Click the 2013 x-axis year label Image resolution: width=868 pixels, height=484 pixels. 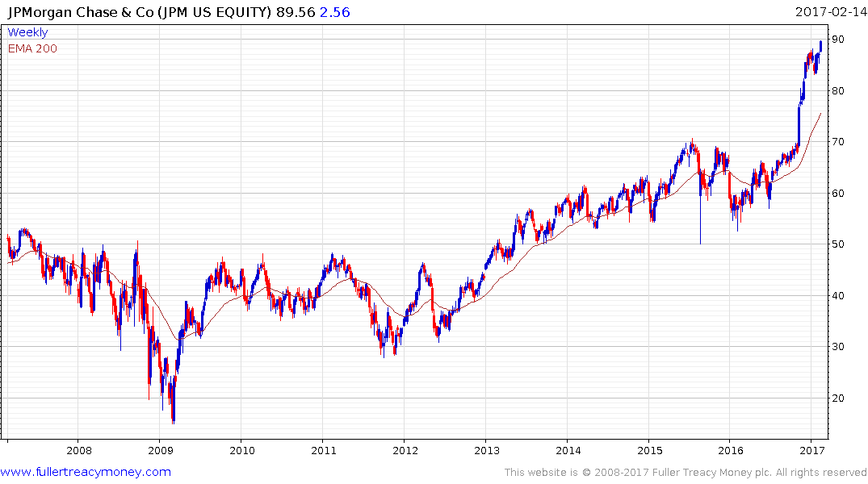[487, 450]
